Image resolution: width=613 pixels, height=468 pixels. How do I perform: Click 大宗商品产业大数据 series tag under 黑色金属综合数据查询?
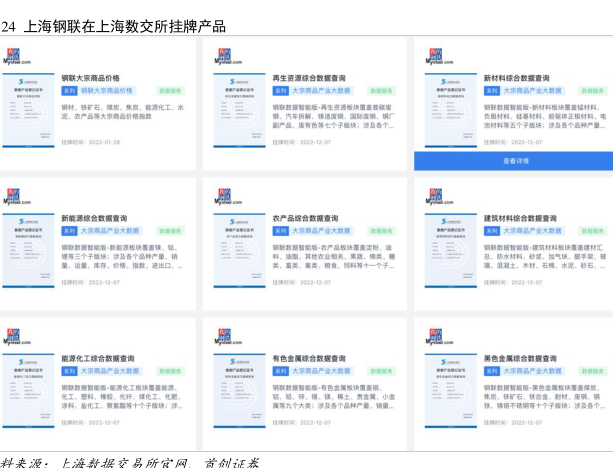tap(532, 371)
